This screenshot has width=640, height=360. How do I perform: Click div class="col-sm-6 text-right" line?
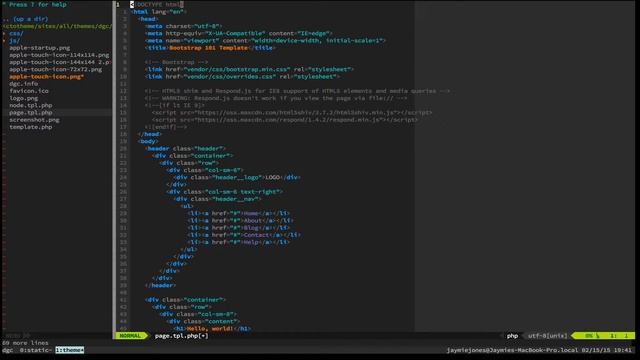(x=224, y=191)
